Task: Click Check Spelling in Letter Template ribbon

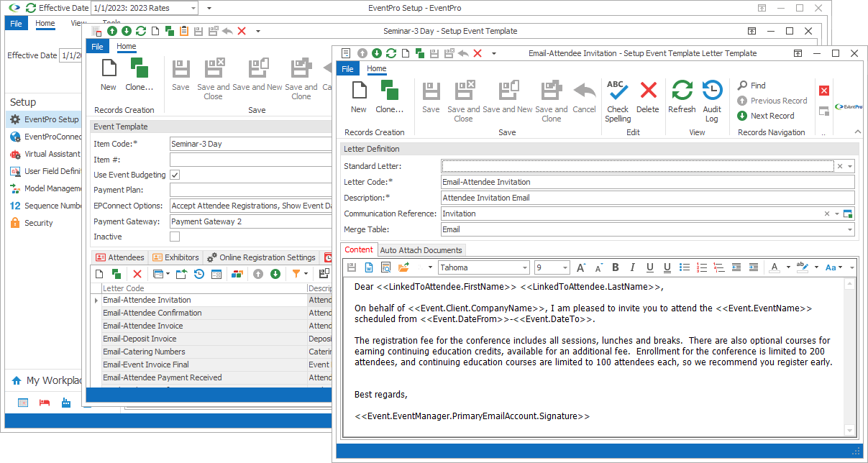Action: pos(618,101)
